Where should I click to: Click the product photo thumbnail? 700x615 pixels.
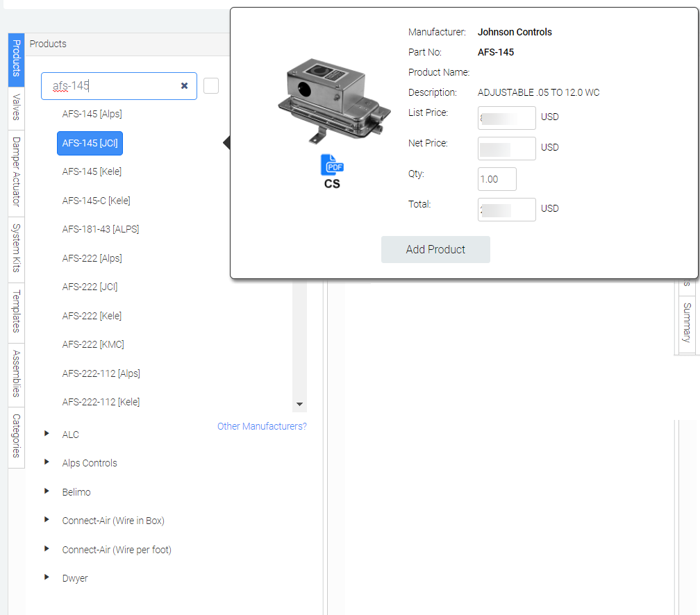pyautogui.click(x=335, y=102)
